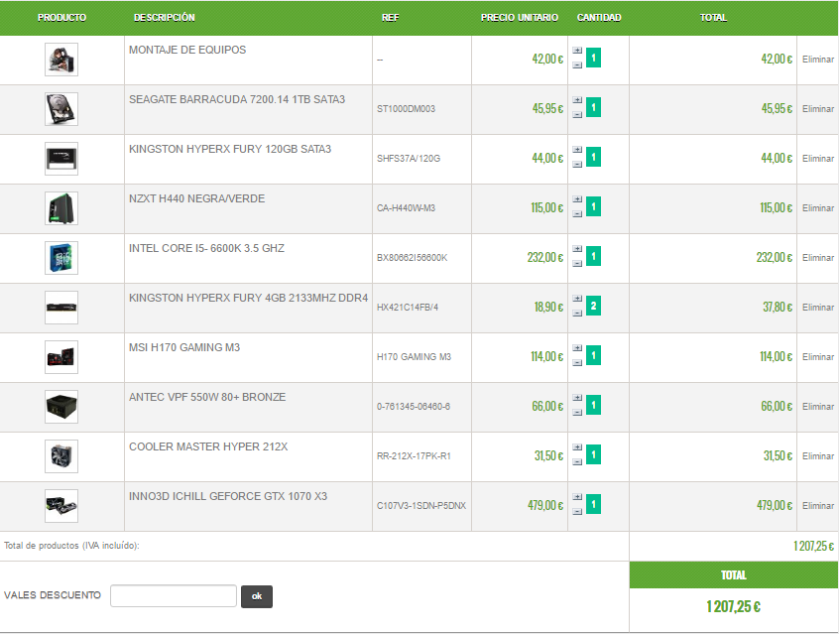The height and width of the screenshot is (634, 840).
Task: Decrease quantity of Inno3D GTX 1070 X3
Action: [577, 511]
